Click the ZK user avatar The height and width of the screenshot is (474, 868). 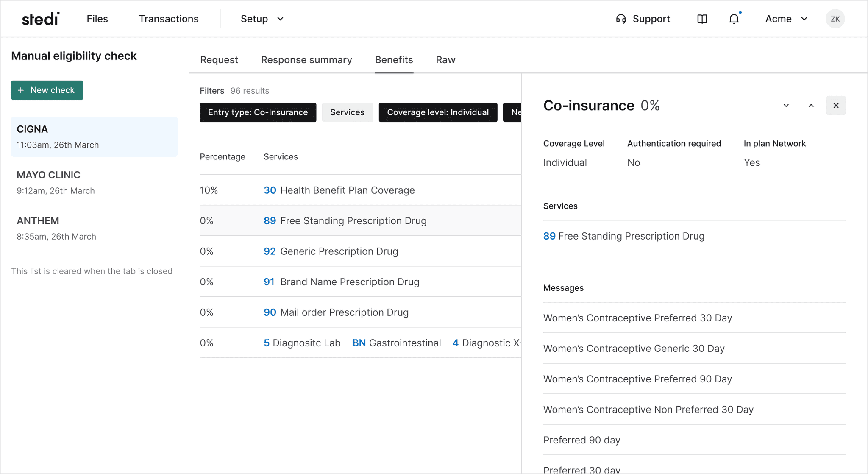click(x=835, y=19)
